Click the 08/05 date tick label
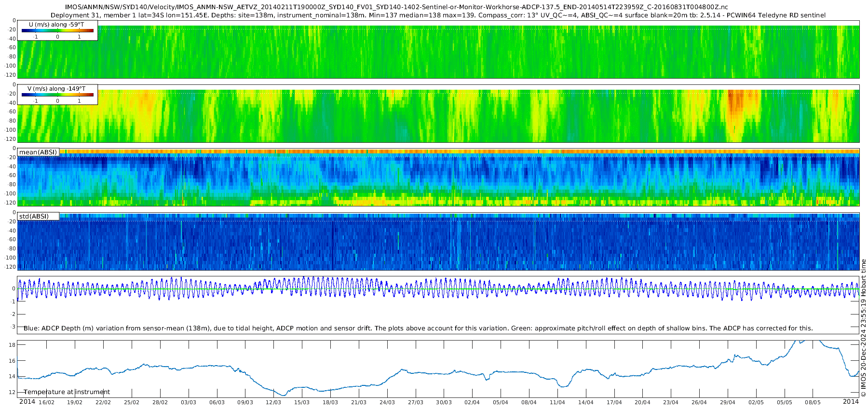The height and width of the screenshot is (410, 868). coord(813,402)
